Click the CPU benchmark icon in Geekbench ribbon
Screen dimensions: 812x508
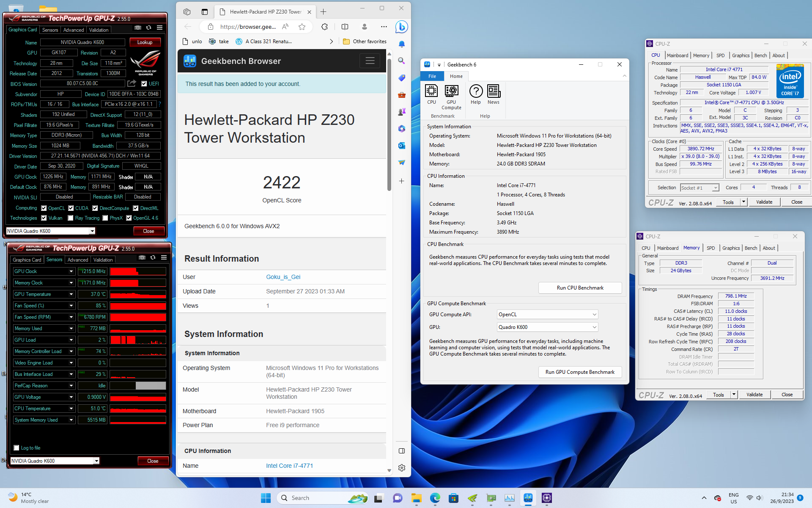pos(431,94)
